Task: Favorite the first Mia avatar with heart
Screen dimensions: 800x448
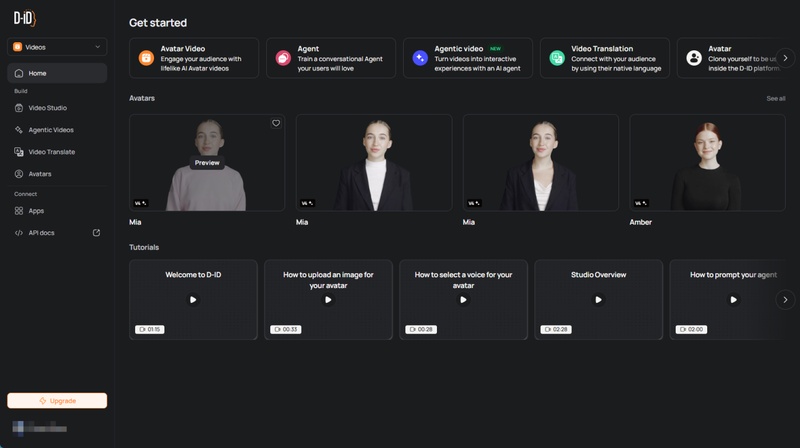Action: click(276, 123)
